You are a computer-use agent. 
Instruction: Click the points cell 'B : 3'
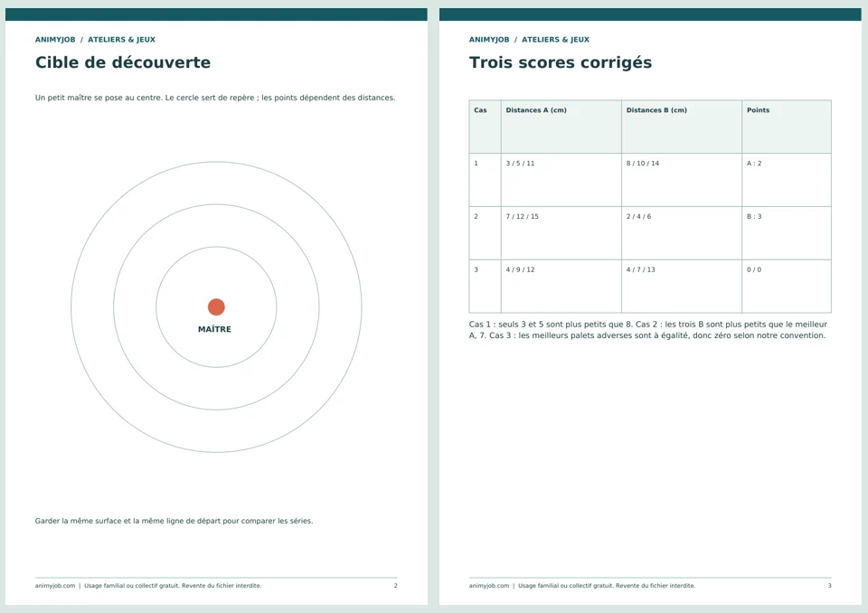point(787,233)
